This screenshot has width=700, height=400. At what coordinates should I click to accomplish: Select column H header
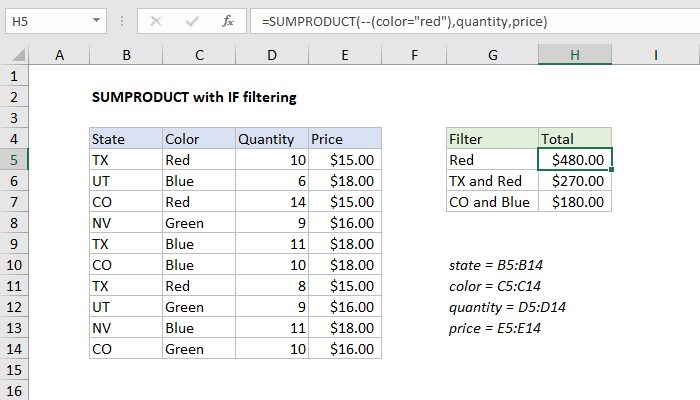click(575, 56)
